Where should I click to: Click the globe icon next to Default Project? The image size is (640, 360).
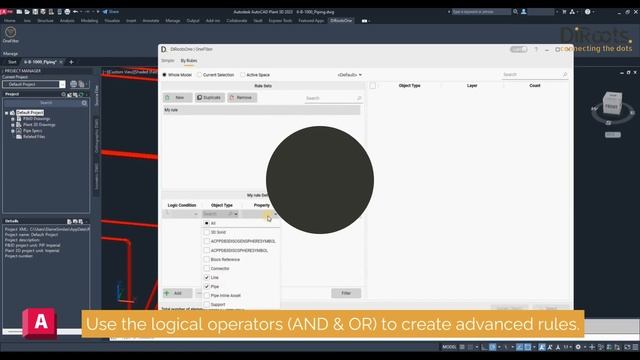tap(73, 84)
